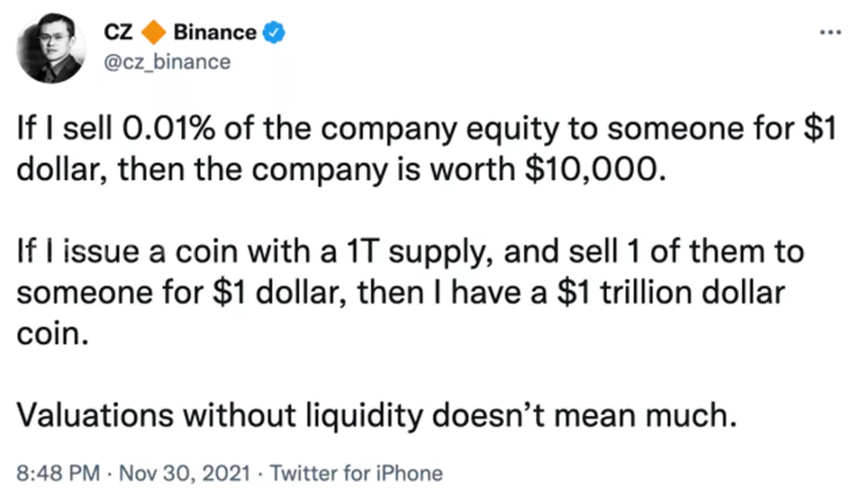Screen dimensions: 868x488
Task: Click the orange diamond icon in name
Action: click(154, 33)
